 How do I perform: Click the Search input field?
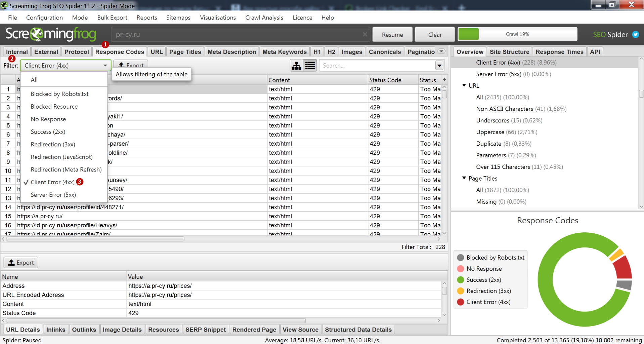click(376, 66)
